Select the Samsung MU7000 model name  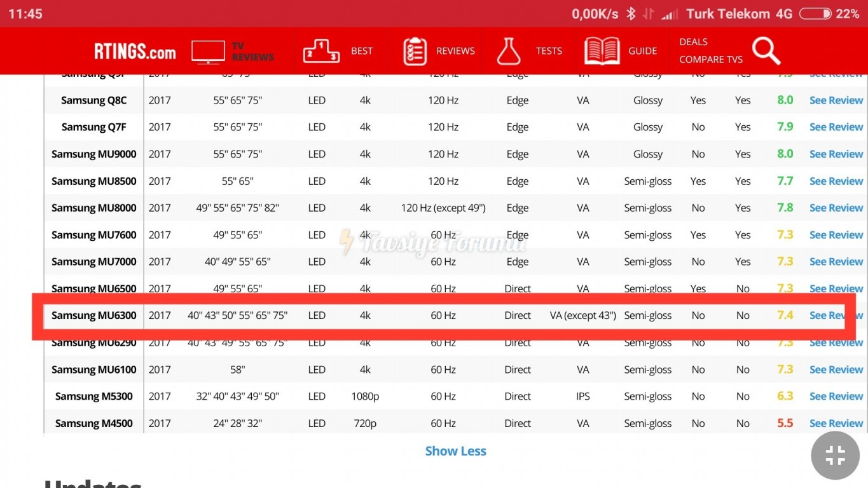coord(94,262)
